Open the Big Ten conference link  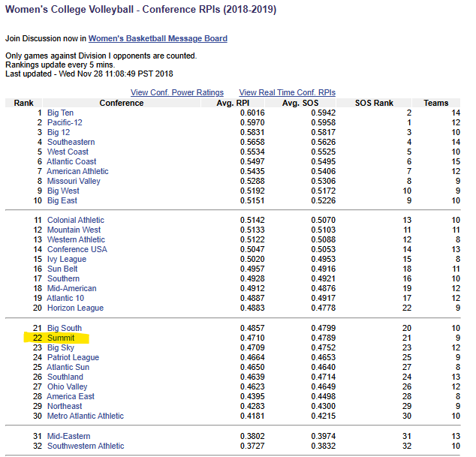coord(60,113)
